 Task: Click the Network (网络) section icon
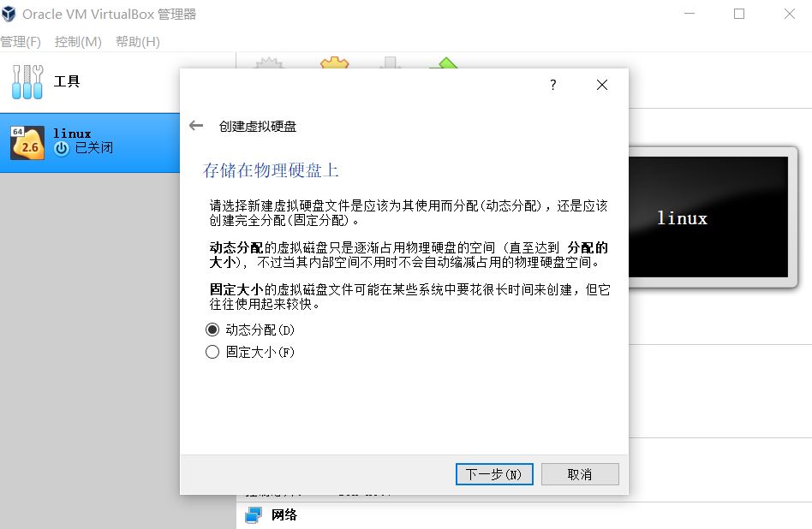click(x=254, y=515)
